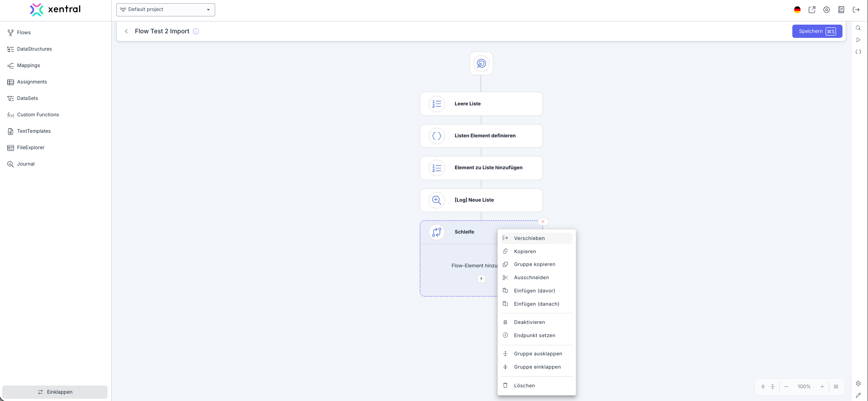Click the flow trigger start node icon
This screenshot has height=401, width=868.
point(481,63)
